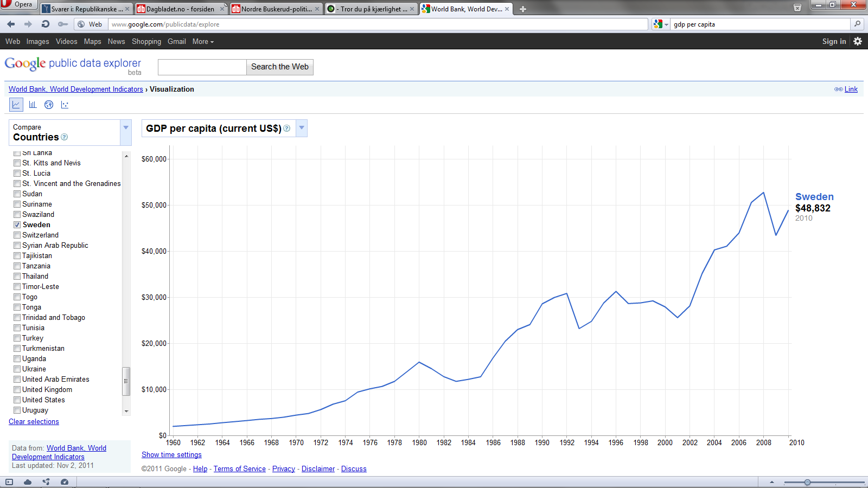Click the Sign in button
Viewport: 868px width, 488px height.
click(x=834, y=41)
